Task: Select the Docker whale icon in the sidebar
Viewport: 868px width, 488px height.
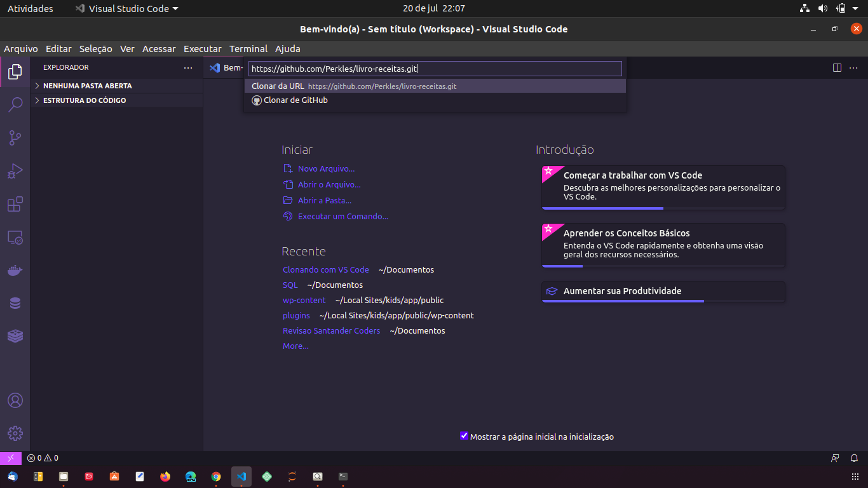Action: click(15, 269)
